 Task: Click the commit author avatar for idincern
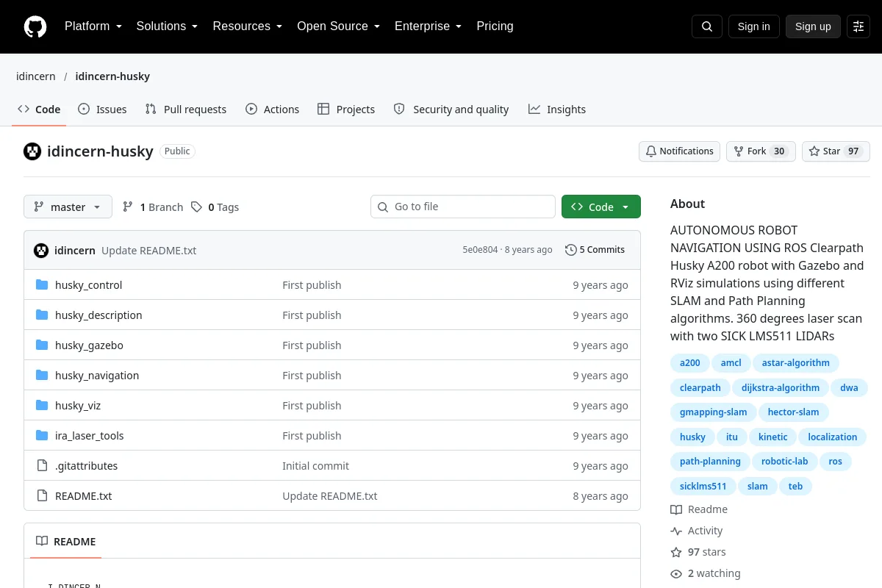pos(41,250)
